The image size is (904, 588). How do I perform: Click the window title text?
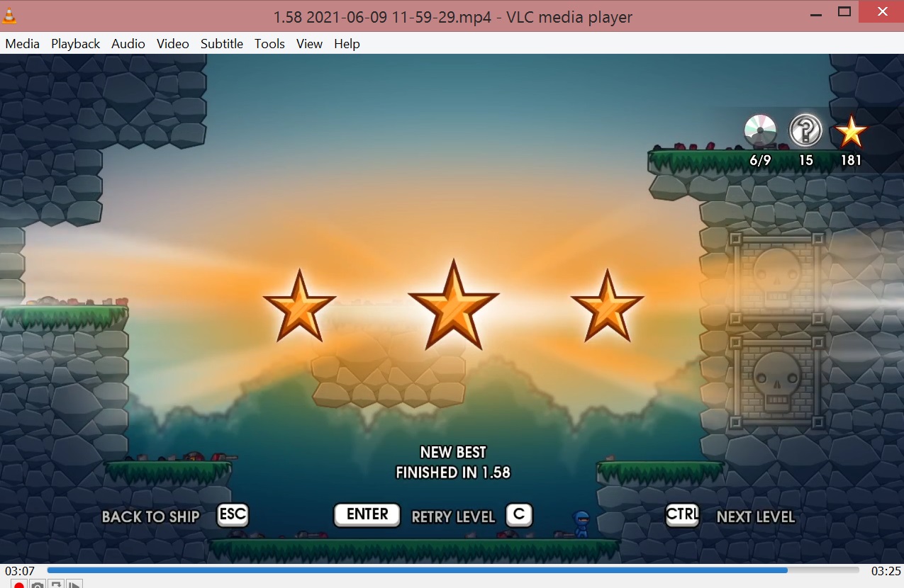point(453,16)
